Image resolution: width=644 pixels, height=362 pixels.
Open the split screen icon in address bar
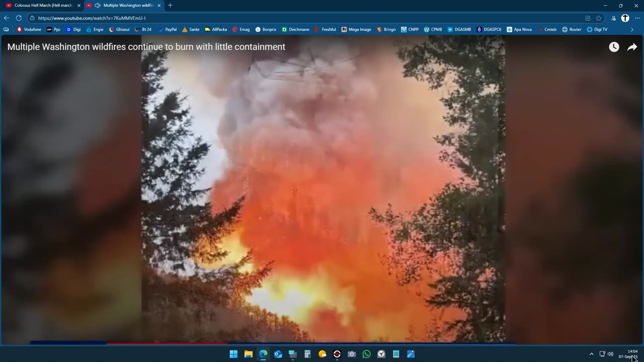(x=588, y=18)
